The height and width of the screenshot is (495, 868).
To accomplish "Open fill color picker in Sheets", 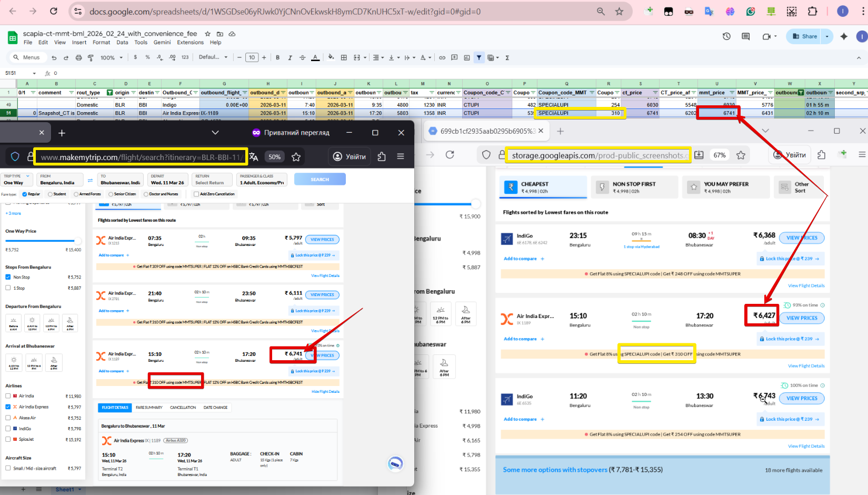I will coord(331,58).
